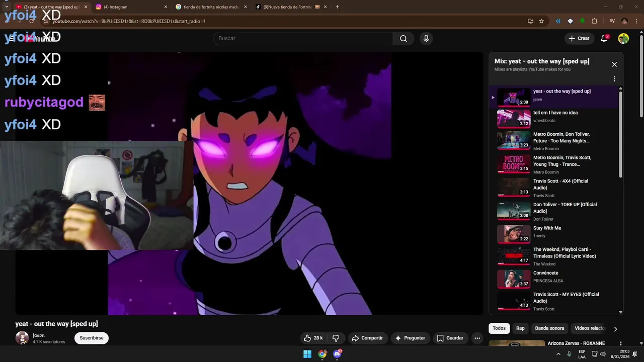Select the Banda sonora filter chip
The image size is (644, 362).
pos(549,328)
